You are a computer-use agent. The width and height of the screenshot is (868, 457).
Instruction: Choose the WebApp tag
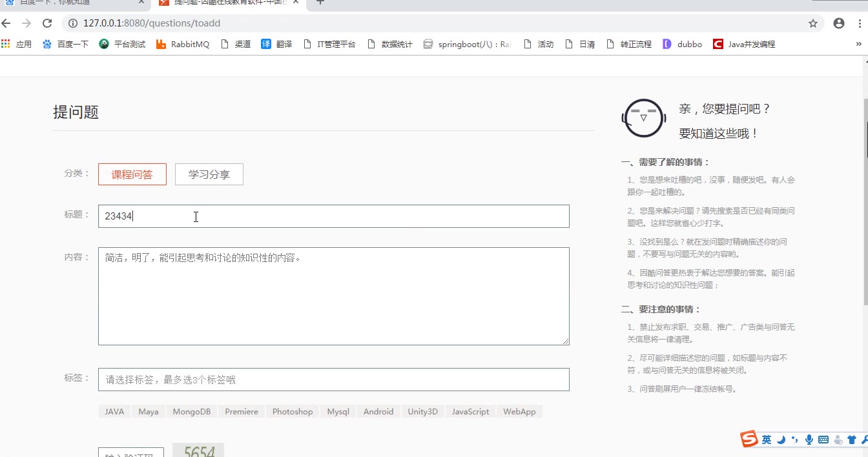coord(520,411)
